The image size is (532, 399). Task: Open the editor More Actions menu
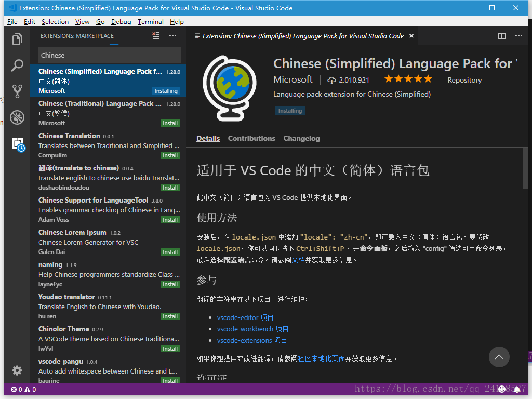[518, 36]
